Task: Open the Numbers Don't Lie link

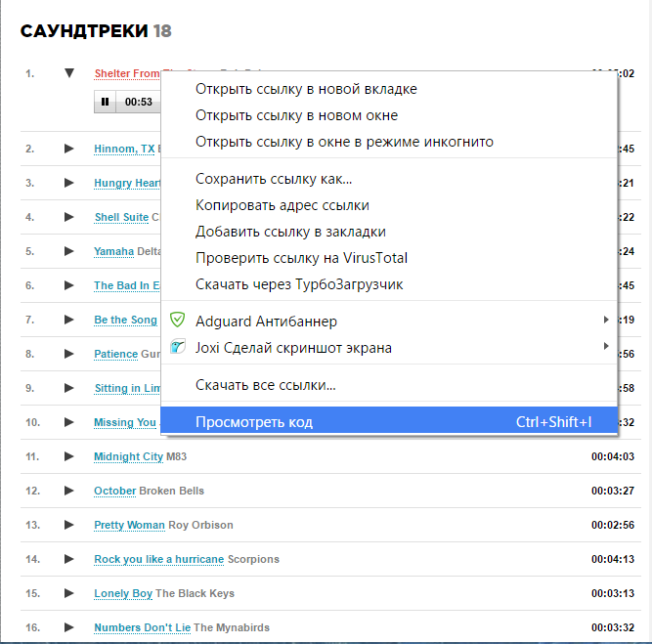Action: [143, 627]
